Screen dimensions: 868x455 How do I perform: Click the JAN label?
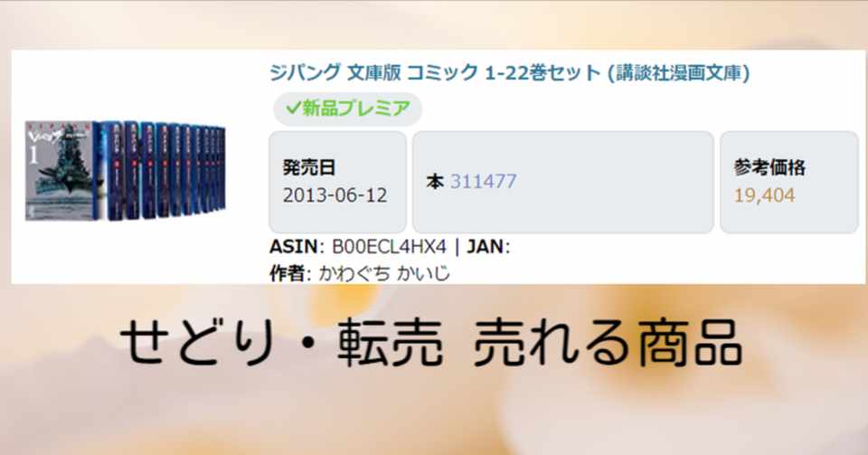486,247
